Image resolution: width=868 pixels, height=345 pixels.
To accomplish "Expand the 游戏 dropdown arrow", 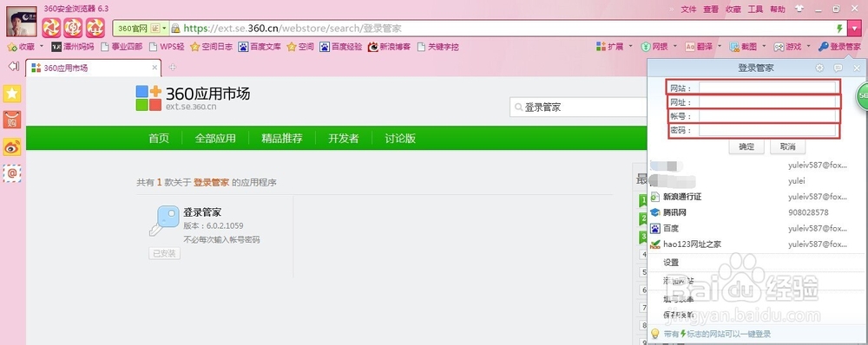I will coord(808,47).
